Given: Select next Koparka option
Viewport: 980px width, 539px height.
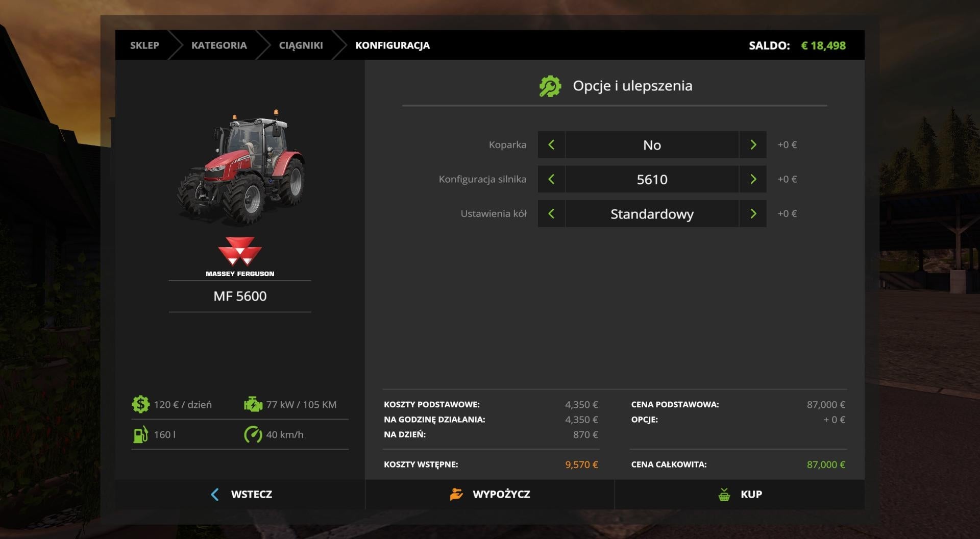Looking at the screenshot, I should pos(753,145).
